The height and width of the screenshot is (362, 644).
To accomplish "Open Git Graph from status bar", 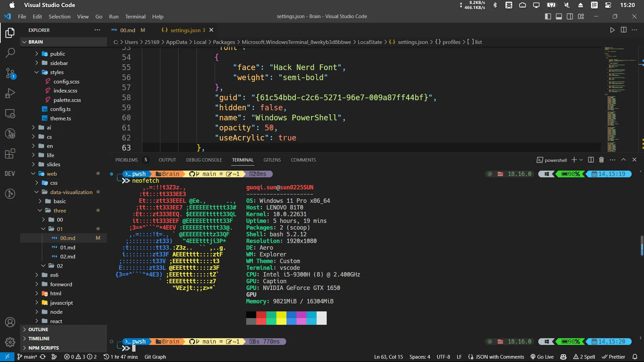I will pos(155,357).
